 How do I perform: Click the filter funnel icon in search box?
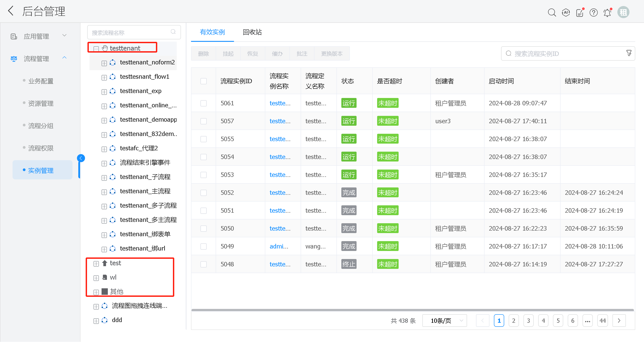coord(629,53)
